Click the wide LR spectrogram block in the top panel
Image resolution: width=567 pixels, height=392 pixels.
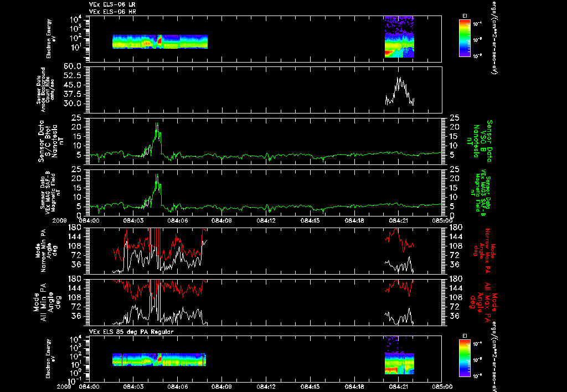pos(160,42)
